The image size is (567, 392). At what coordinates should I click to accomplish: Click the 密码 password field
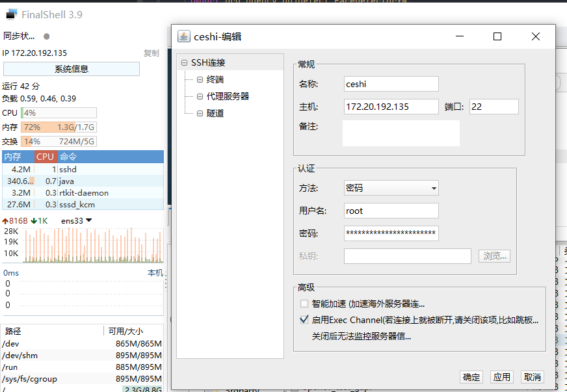391,233
